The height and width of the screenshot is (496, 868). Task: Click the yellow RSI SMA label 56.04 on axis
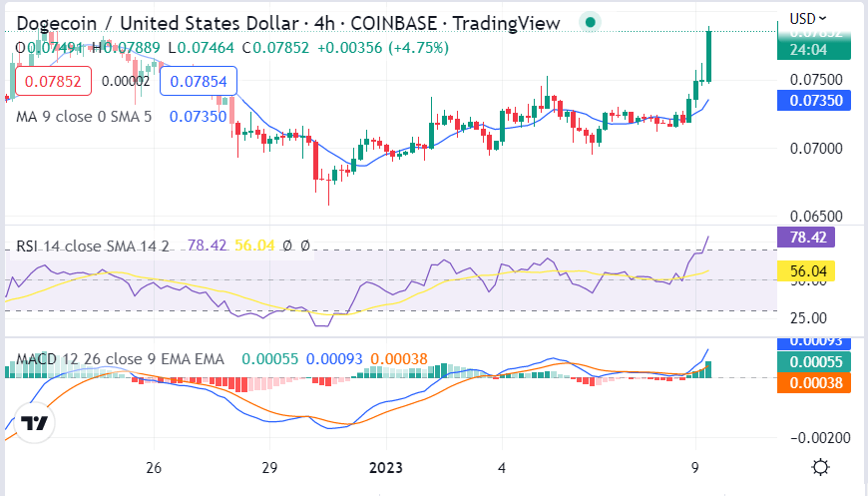(806, 271)
